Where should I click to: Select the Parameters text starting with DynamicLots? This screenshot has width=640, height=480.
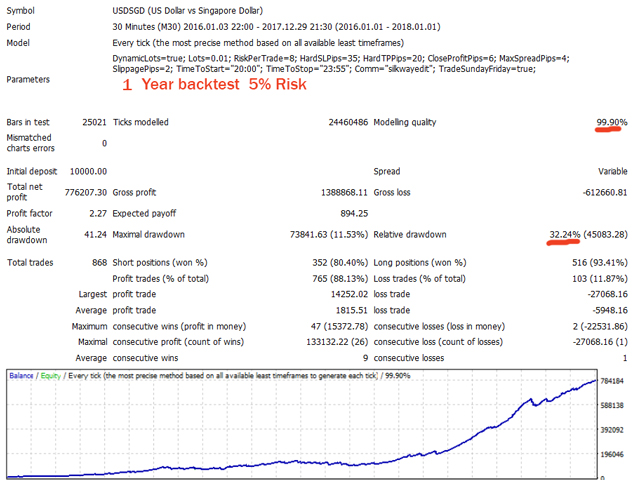[341, 64]
